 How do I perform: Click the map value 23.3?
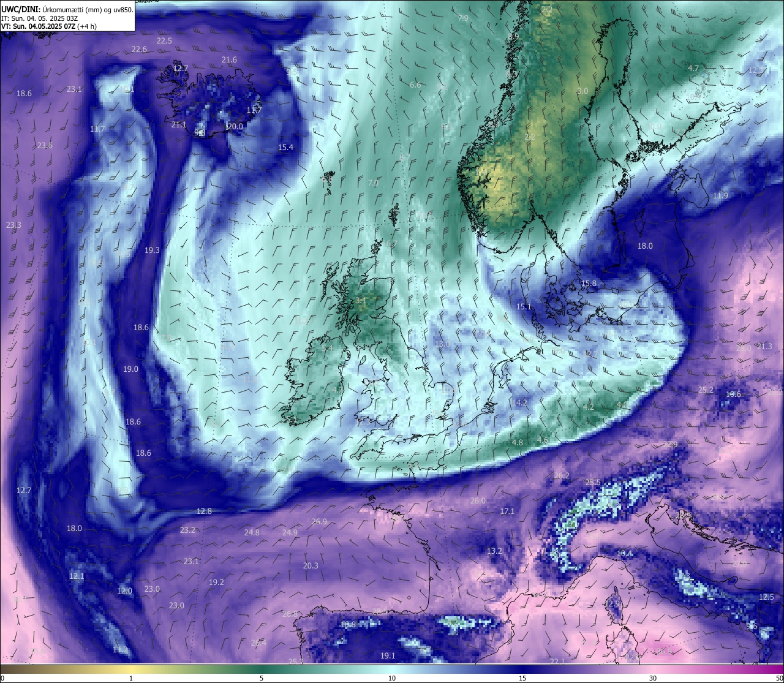point(13,225)
